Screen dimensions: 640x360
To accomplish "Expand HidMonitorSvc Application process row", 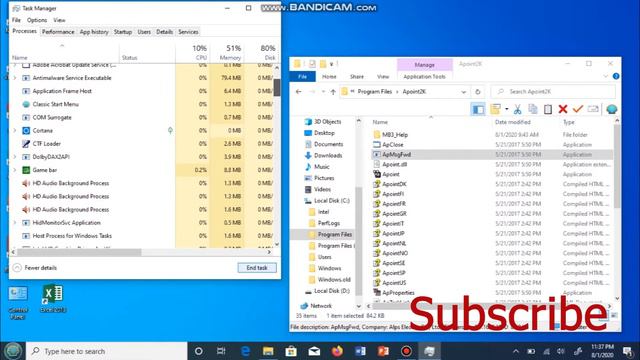I will click(15, 223).
